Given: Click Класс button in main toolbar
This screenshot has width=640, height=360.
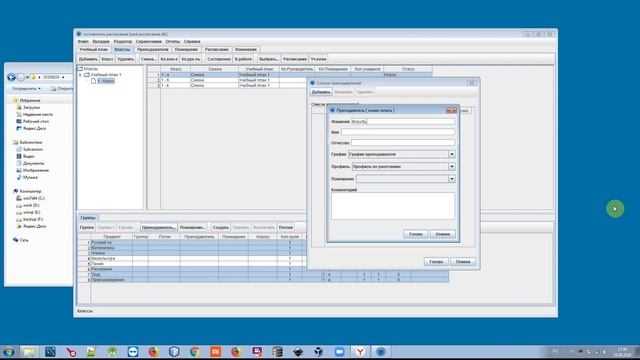Looking at the screenshot, I should click(x=107, y=59).
